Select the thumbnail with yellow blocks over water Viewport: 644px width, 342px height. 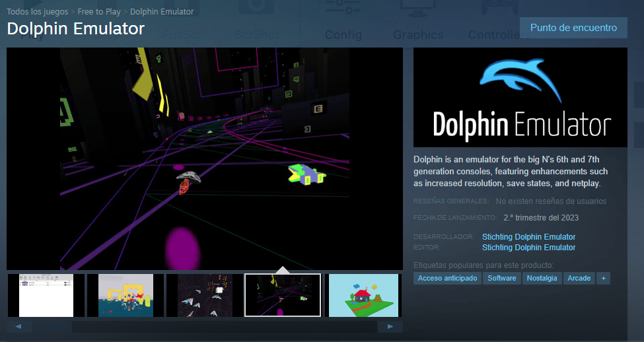click(x=125, y=295)
